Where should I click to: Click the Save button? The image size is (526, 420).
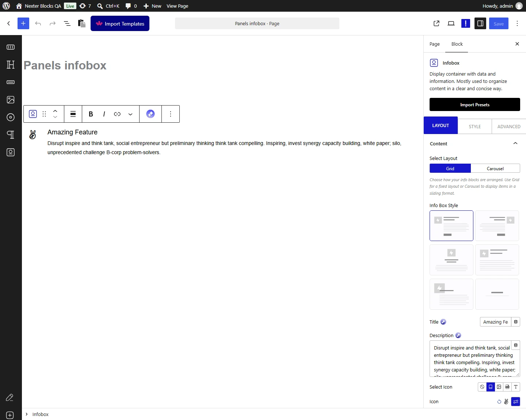tap(499, 23)
